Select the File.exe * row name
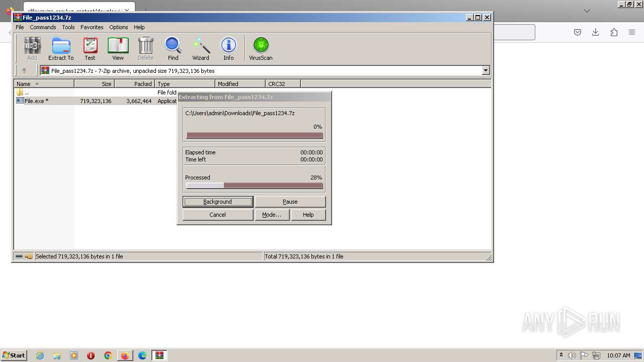 pyautogui.click(x=37, y=101)
